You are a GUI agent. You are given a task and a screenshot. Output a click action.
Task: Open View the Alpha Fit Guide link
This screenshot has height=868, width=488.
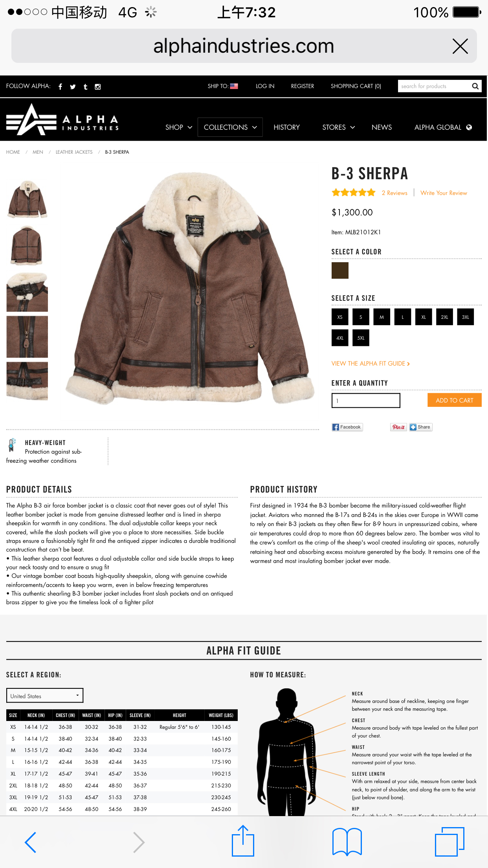pyautogui.click(x=371, y=364)
